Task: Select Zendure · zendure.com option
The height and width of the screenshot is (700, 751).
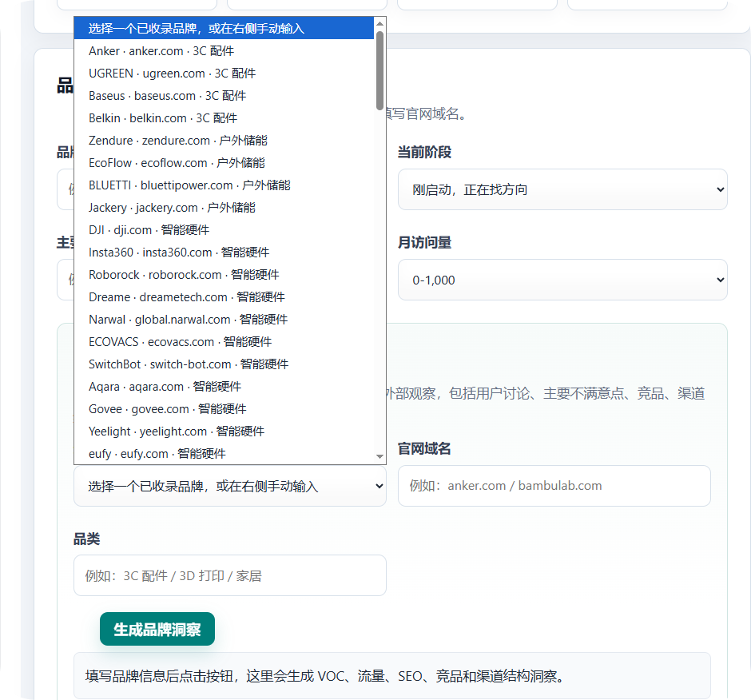Action: (224, 141)
